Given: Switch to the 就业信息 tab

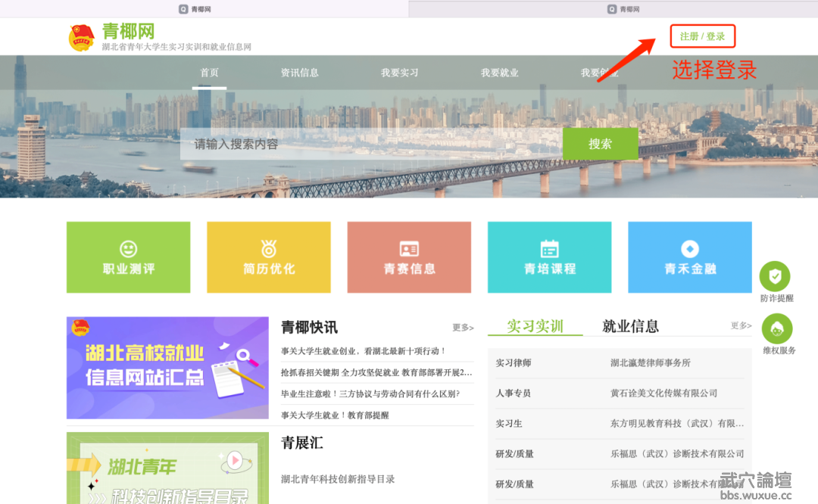Looking at the screenshot, I should tap(630, 326).
